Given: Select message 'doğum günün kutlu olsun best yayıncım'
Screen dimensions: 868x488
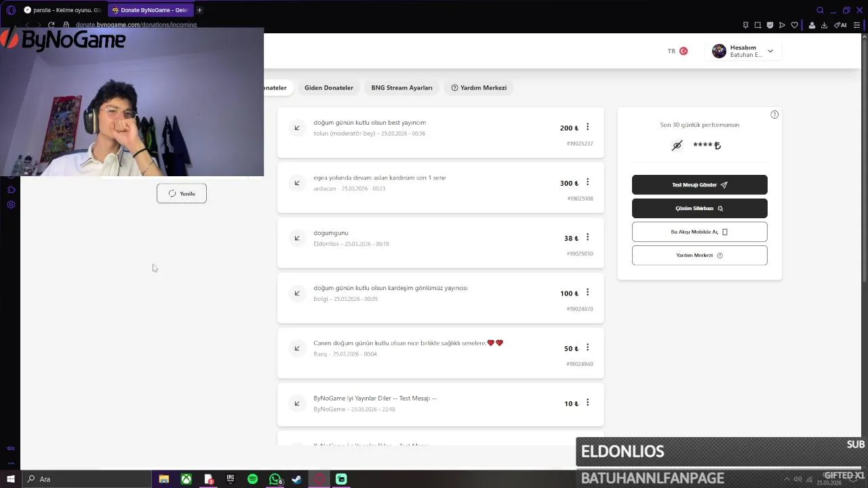Looking at the screenshot, I should click(370, 123).
